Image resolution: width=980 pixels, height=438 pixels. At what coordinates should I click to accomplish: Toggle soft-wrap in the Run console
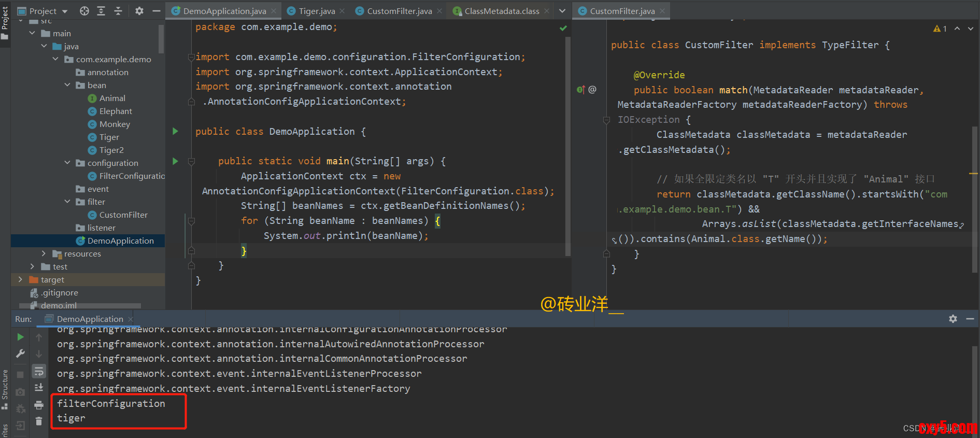[x=39, y=371]
